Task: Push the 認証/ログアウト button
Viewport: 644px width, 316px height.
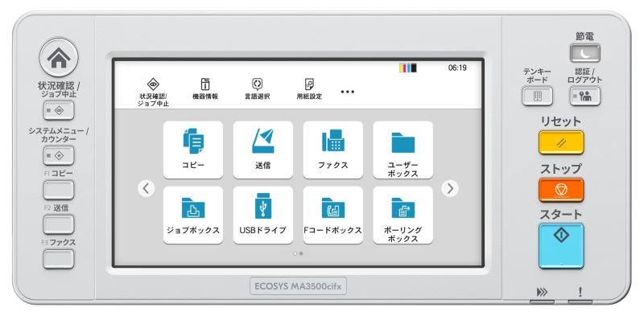Action: pyautogui.click(x=585, y=96)
